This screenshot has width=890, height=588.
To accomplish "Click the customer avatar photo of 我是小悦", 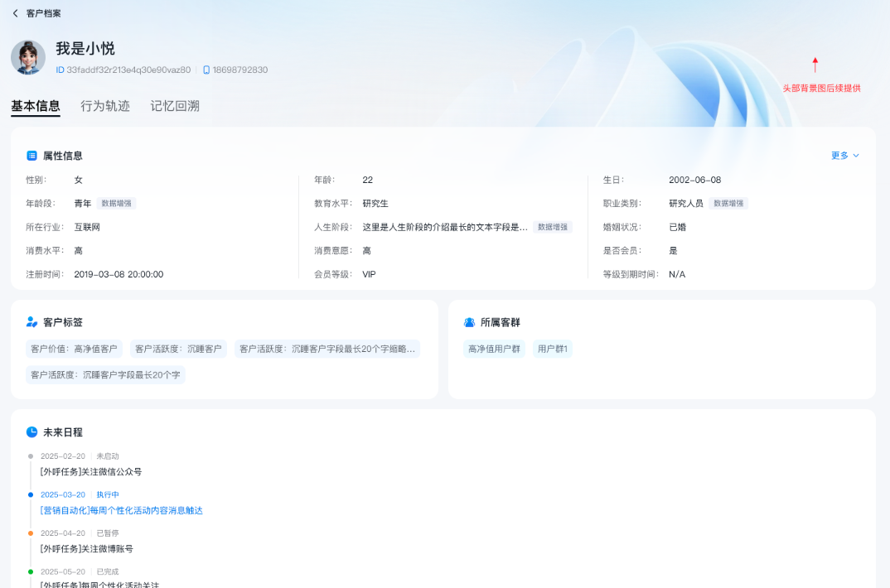I will tap(27, 58).
